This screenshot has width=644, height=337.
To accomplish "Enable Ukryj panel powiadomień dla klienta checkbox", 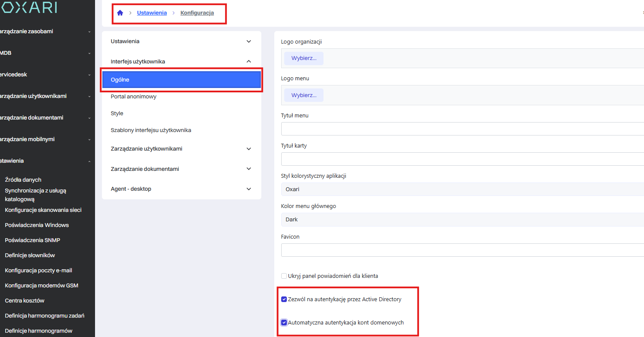I will pos(284,276).
